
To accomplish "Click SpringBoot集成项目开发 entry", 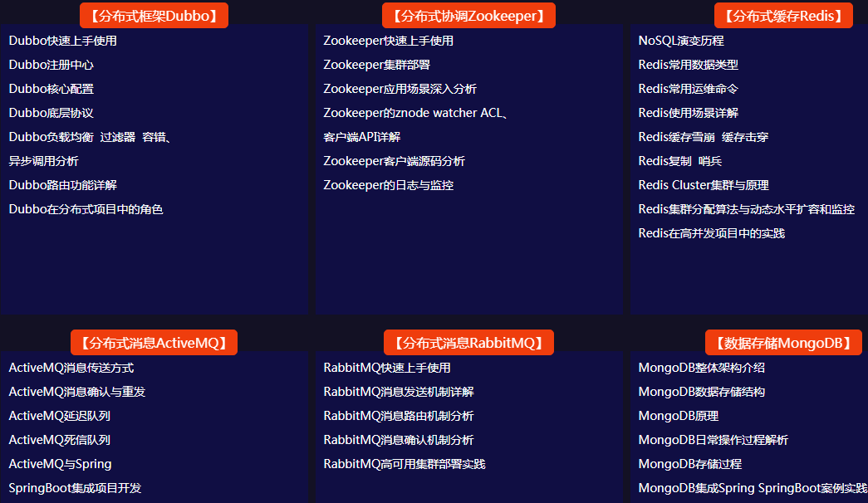I will [x=75, y=488].
